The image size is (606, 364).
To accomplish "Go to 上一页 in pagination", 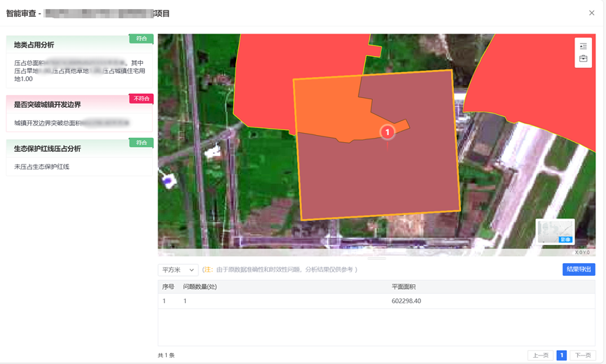I will coord(540,355).
